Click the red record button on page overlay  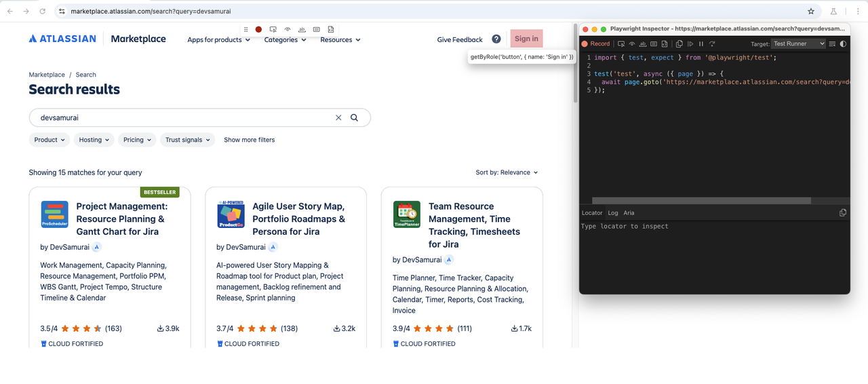(258, 29)
